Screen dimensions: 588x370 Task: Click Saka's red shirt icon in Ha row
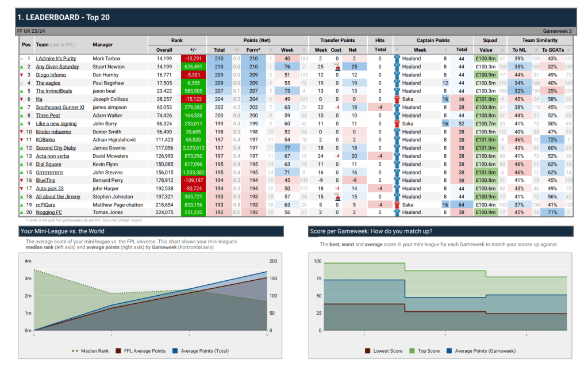397,99
